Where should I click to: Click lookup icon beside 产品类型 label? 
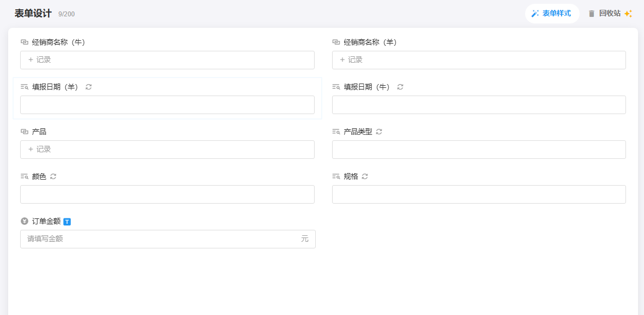pyautogui.click(x=336, y=132)
